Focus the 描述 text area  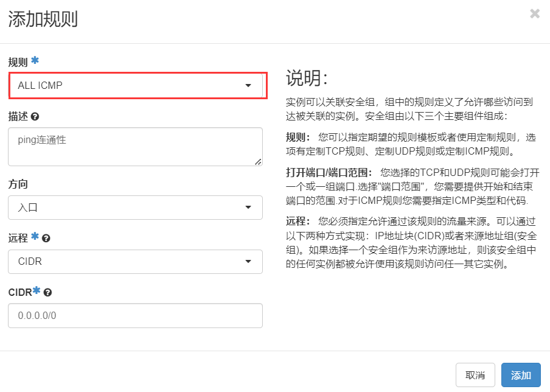136,146
